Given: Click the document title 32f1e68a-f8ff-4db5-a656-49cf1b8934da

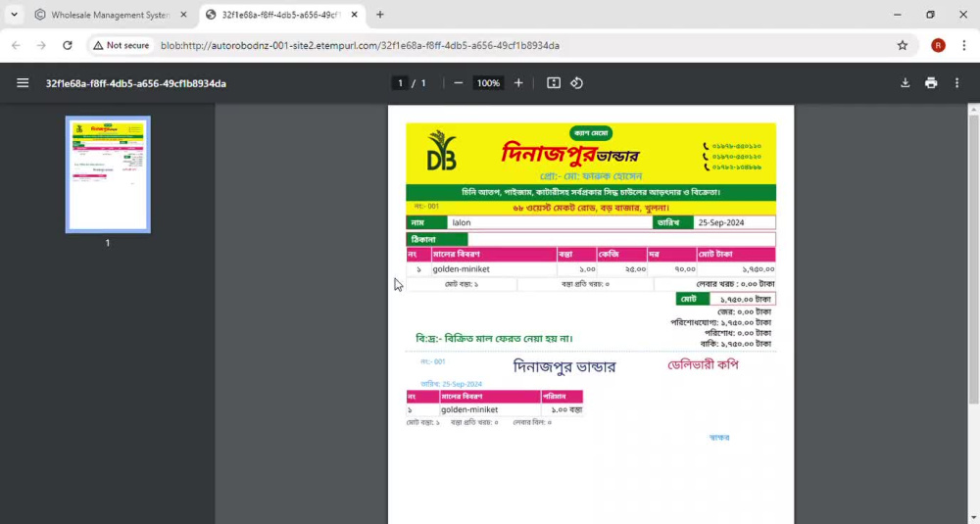Looking at the screenshot, I should 135,83.
